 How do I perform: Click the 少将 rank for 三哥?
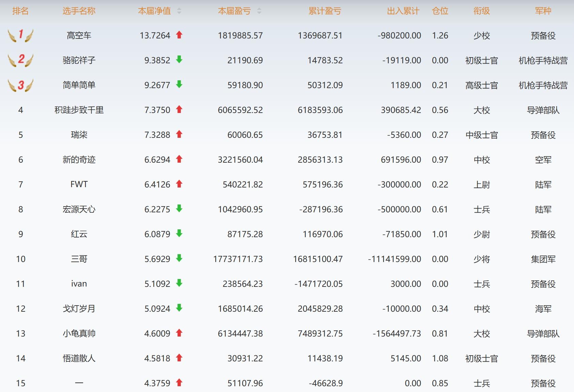(x=481, y=259)
